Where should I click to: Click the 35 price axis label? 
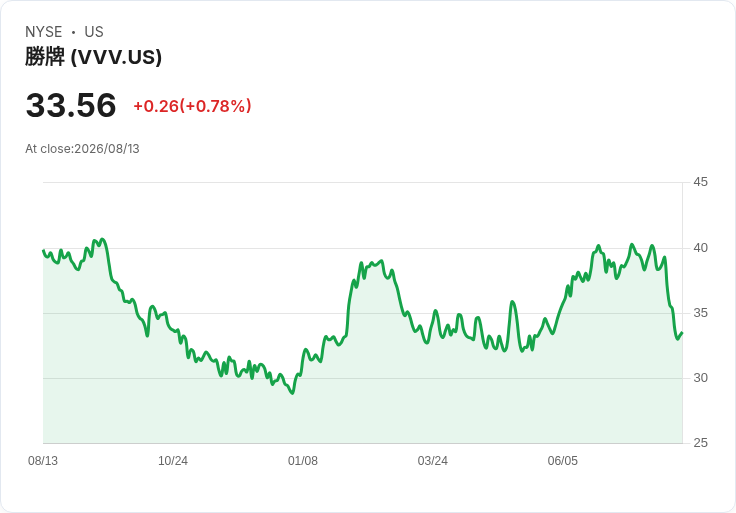[700, 313]
